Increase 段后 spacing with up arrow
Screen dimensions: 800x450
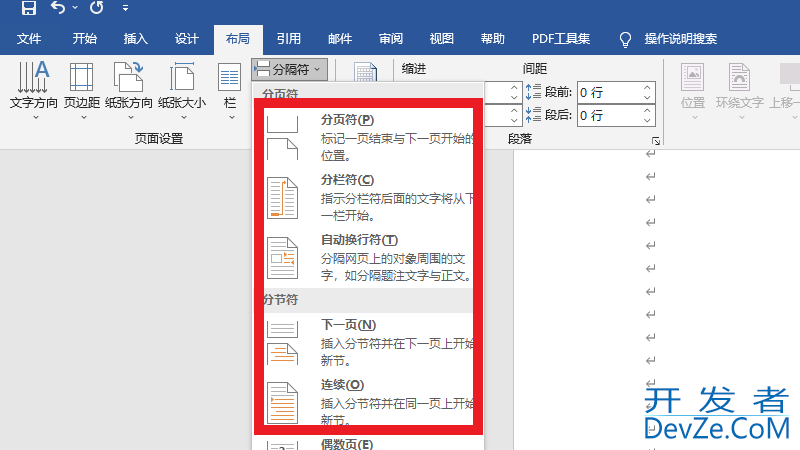tap(647, 111)
